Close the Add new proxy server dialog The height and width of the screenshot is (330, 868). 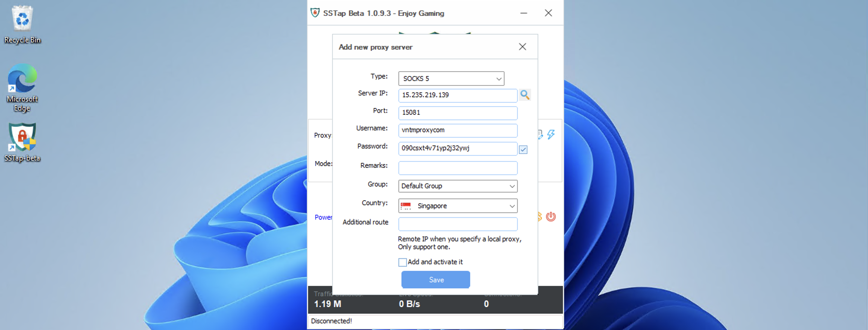click(522, 46)
